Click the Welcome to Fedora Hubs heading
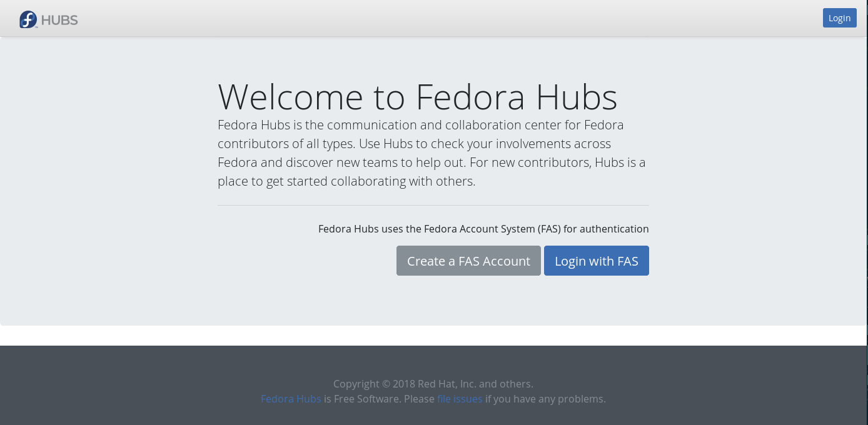 [x=418, y=96]
